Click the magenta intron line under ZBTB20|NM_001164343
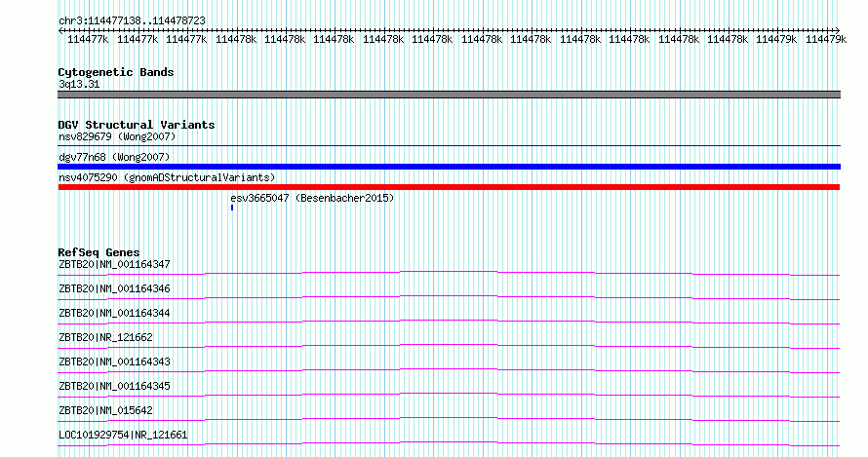The width and height of the screenshot is (868, 457). [449, 369]
